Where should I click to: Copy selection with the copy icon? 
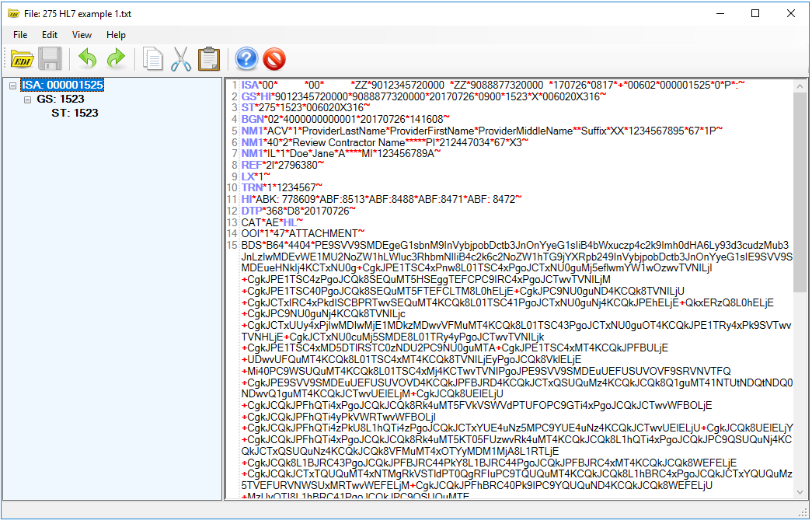pyautogui.click(x=153, y=58)
